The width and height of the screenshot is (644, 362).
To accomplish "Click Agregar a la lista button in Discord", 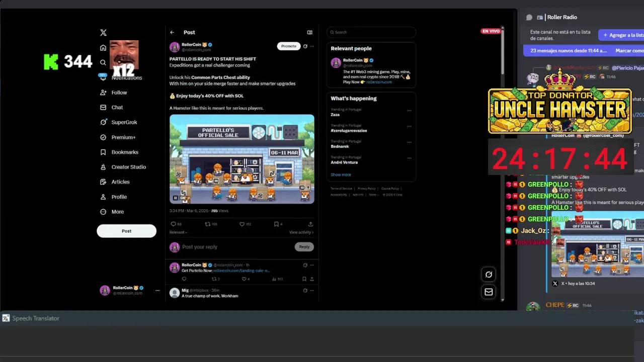I will (x=622, y=35).
